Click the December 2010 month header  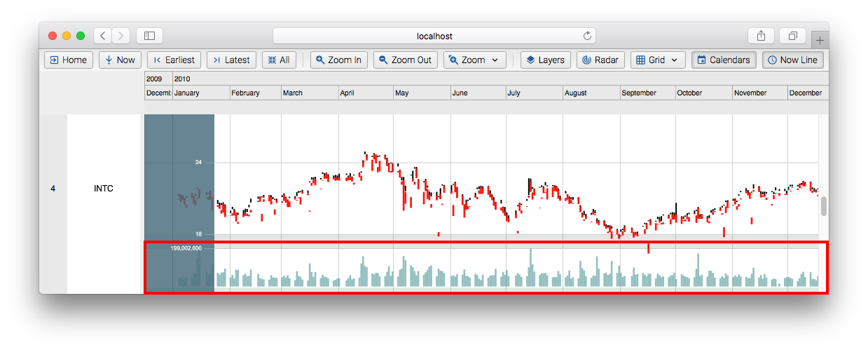click(x=808, y=93)
